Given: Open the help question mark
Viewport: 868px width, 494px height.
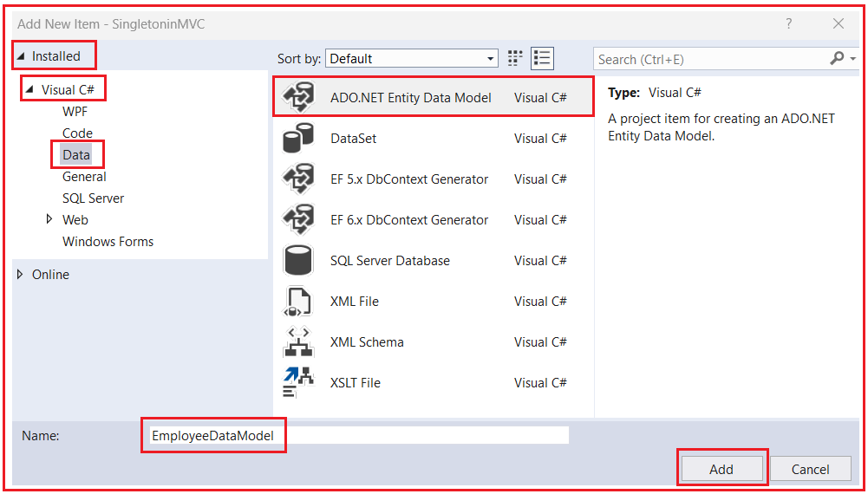Looking at the screenshot, I should coord(789,23).
